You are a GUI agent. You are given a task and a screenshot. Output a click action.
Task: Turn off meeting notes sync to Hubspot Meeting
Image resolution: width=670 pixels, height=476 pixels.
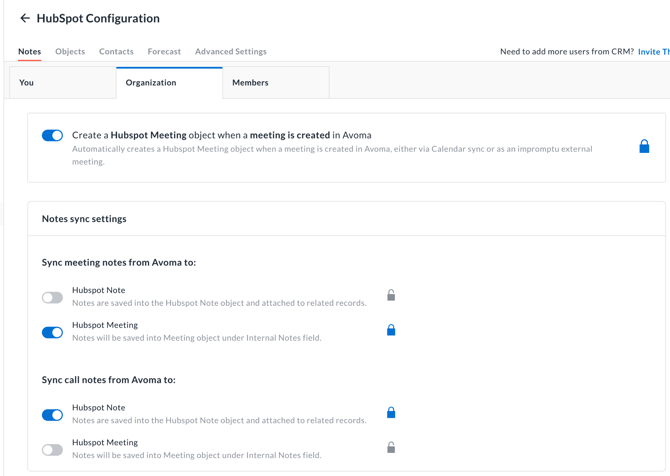(52, 332)
